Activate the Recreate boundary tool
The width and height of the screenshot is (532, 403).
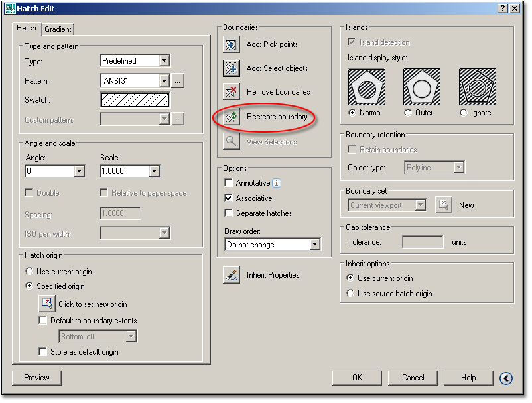point(233,115)
